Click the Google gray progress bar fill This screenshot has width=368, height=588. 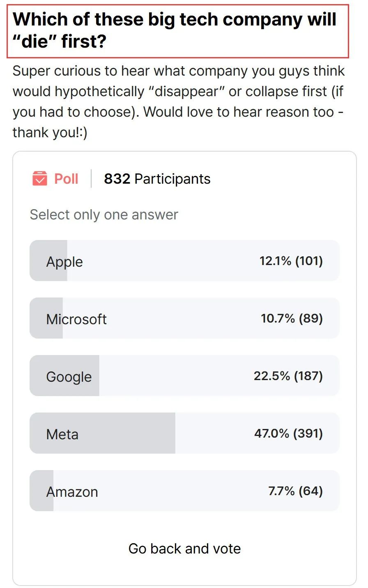click(x=64, y=376)
